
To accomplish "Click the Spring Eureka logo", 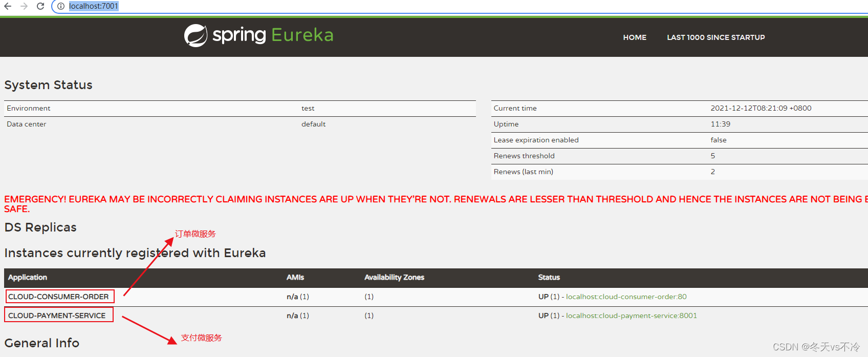I will click(258, 35).
